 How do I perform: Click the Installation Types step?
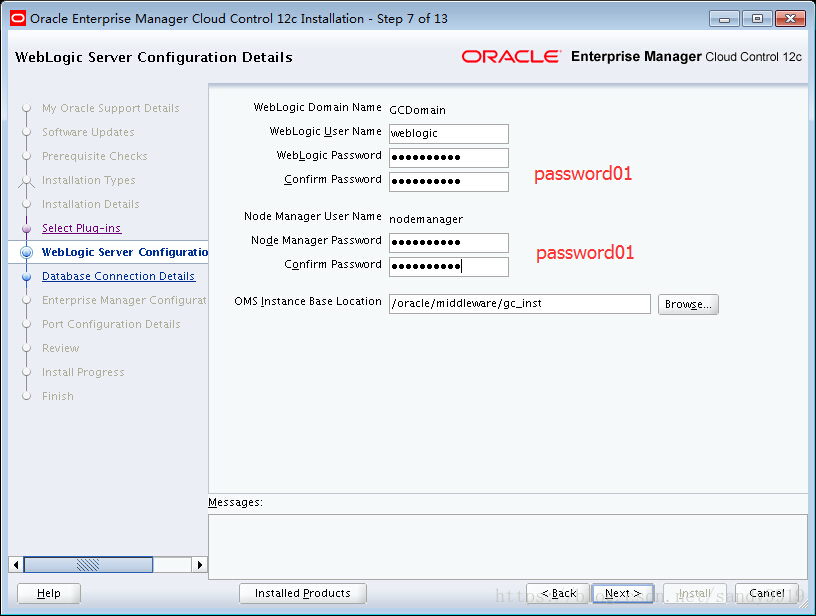[88, 180]
